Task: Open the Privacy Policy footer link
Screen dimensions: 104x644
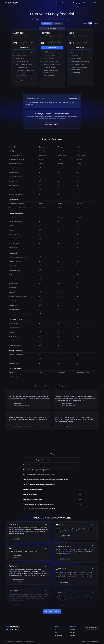Action: [94, 642]
